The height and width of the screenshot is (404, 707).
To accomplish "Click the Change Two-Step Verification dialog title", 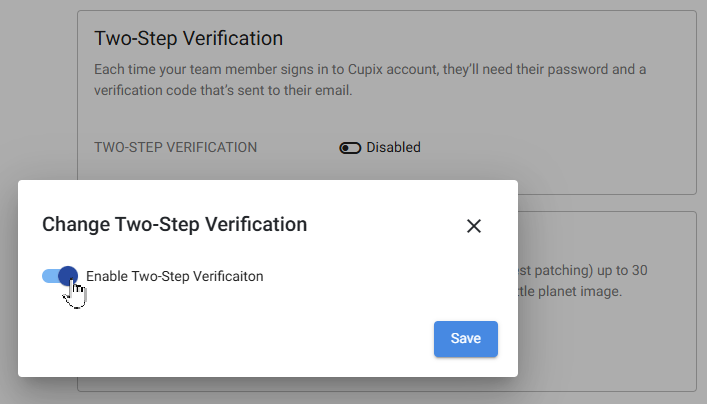I will pos(174,224).
